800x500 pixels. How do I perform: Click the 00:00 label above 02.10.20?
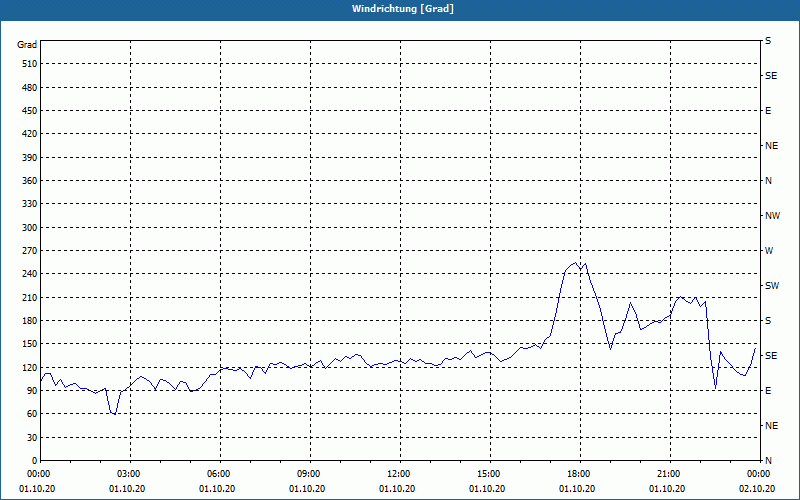pyautogui.click(x=760, y=473)
